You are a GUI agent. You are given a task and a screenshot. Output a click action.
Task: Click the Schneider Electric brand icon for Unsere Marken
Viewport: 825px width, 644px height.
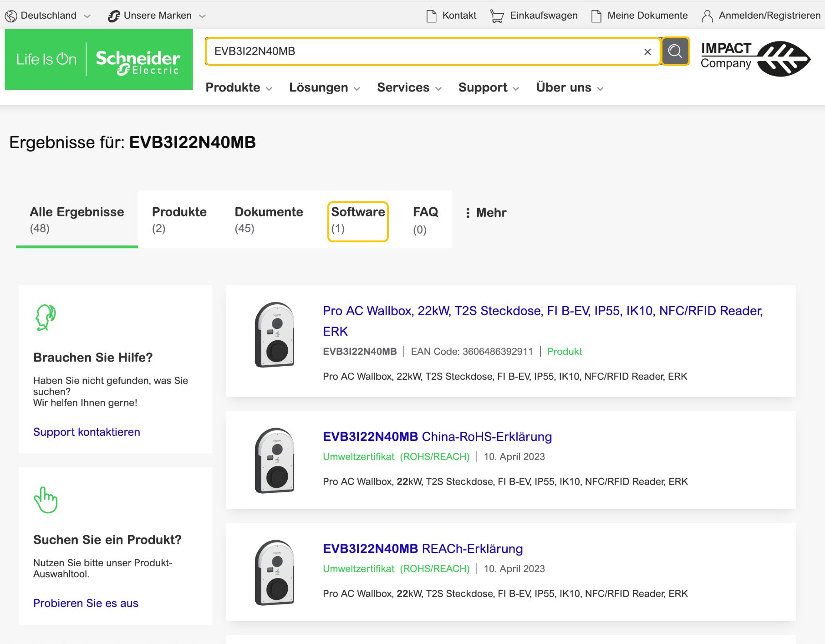114,16
